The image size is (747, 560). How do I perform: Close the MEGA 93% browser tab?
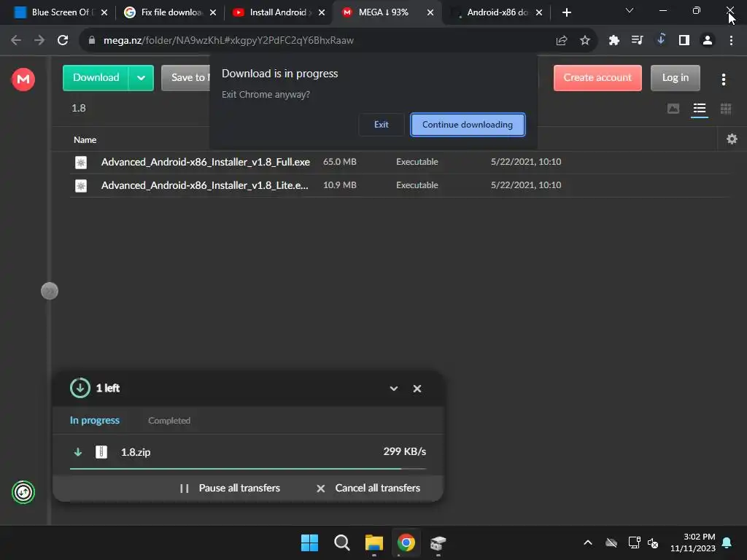point(430,13)
